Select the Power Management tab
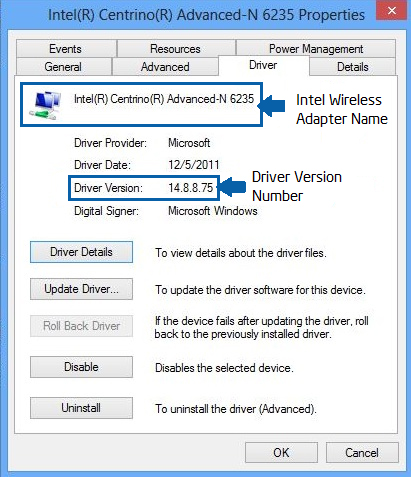411x477 pixels. point(316,49)
